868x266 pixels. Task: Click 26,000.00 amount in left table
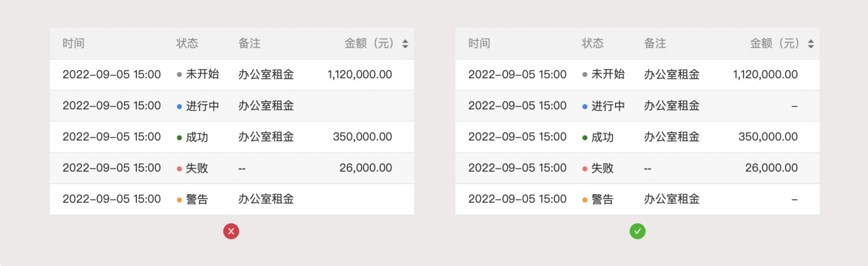tap(366, 168)
